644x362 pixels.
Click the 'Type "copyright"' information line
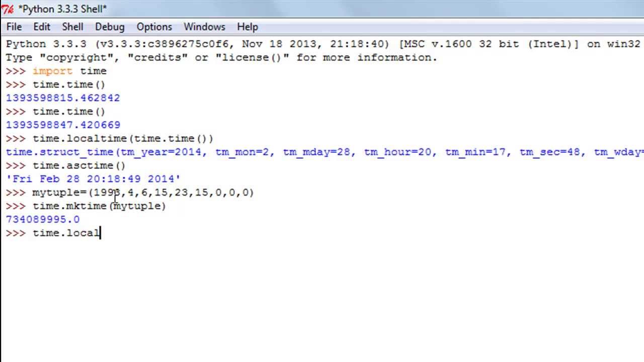coord(221,57)
